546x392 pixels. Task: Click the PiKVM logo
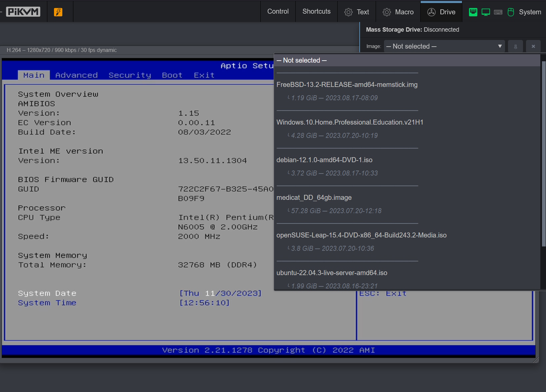pyautogui.click(x=23, y=12)
